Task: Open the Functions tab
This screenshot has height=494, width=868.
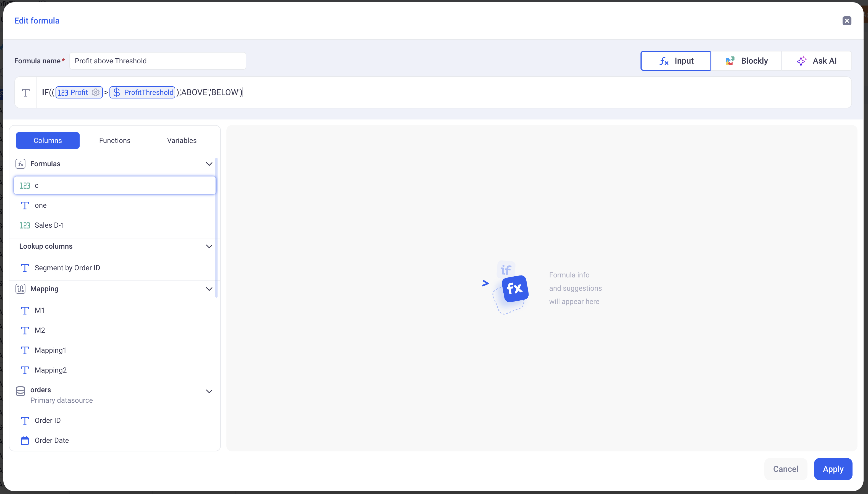Action: click(115, 141)
